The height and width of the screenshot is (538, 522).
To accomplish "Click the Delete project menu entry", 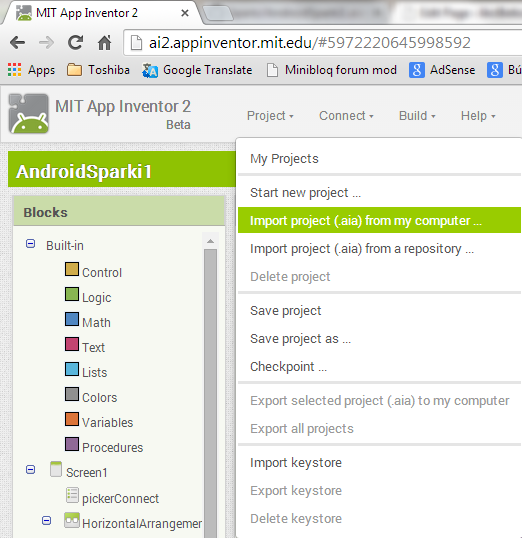I will [x=379, y=277].
